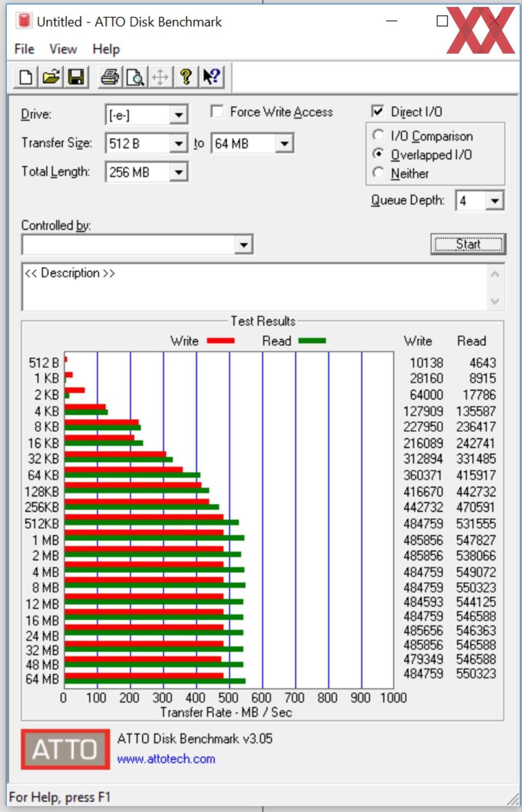This screenshot has height=812, width=522.
Task: Click the 32 KB row read value 331485
Action: pos(476,459)
